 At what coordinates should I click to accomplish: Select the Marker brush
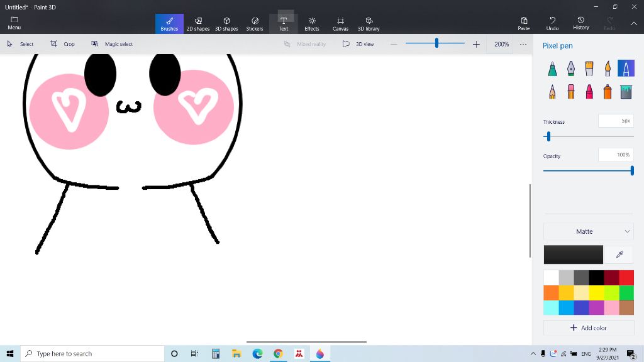(552, 69)
